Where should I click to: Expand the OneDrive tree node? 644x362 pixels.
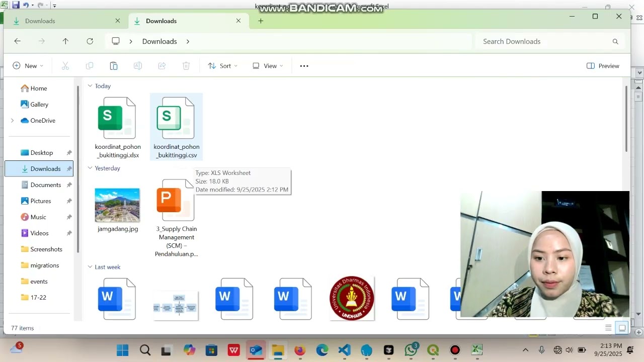pos(13,121)
